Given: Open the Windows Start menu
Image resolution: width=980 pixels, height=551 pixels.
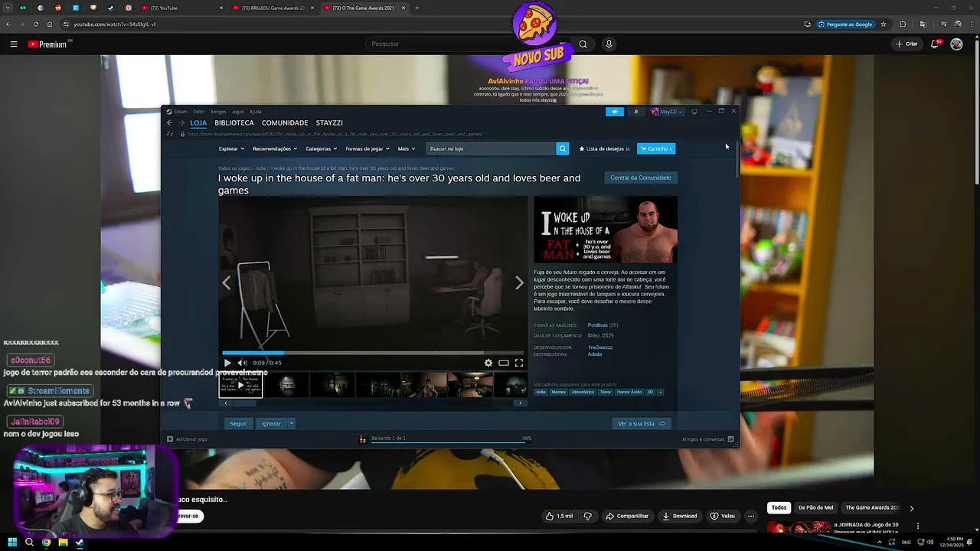Looking at the screenshot, I should point(12,543).
